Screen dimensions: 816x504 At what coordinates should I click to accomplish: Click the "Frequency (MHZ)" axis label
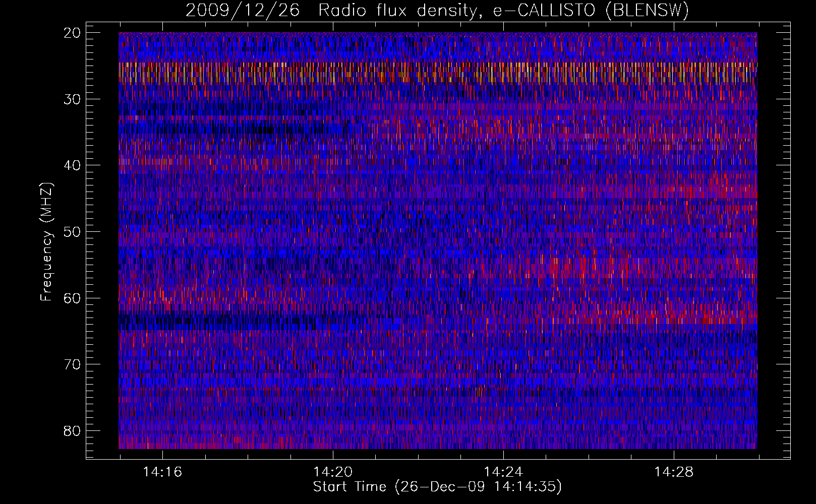[x=46, y=242]
